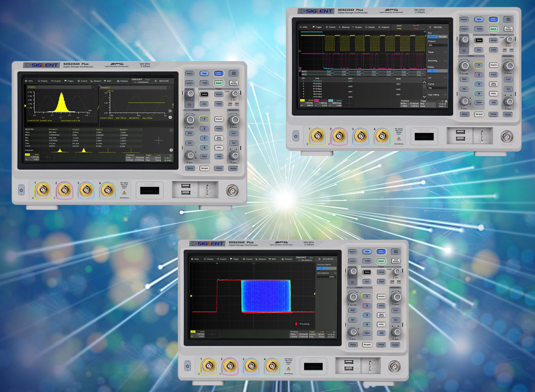535x392 pixels.
Task: Close the CCJ(C1) histogram window on left scope
Action: [x=94, y=87]
